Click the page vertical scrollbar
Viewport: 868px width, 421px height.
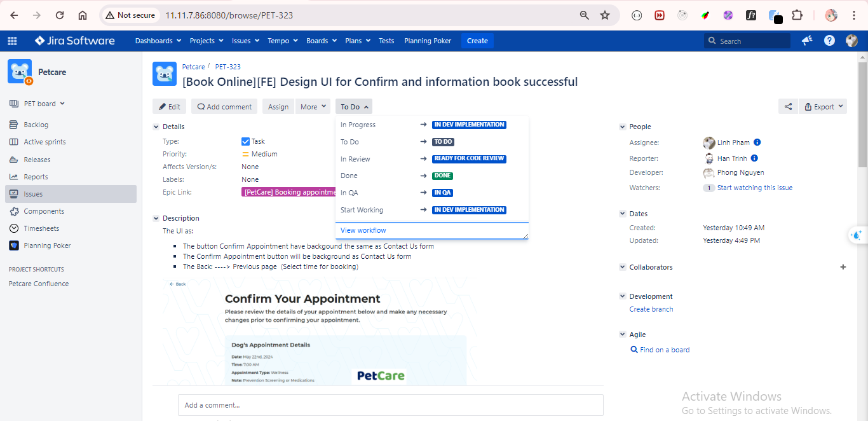862,114
